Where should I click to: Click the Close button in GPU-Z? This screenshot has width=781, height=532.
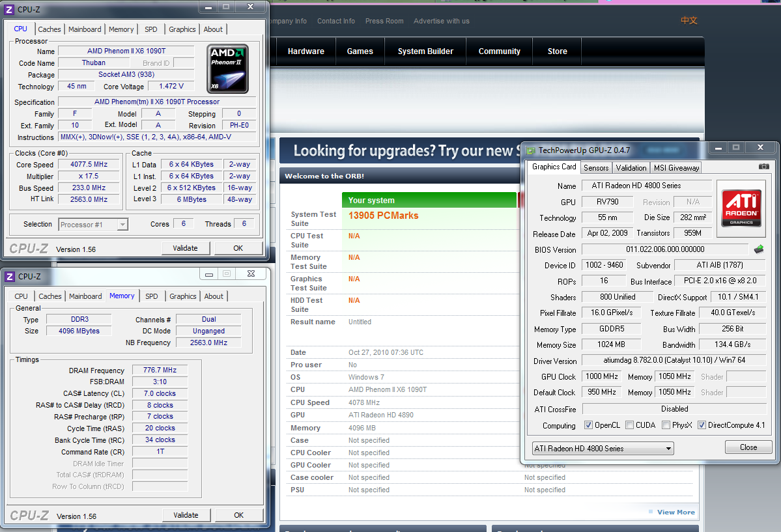point(748,447)
